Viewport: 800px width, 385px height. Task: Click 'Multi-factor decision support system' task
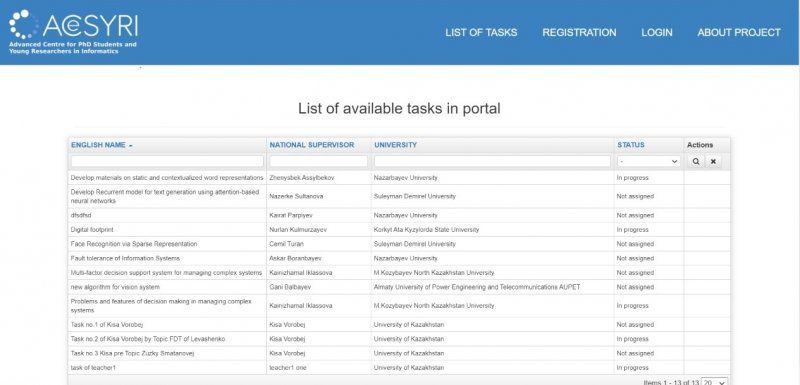tap(166, 273)
